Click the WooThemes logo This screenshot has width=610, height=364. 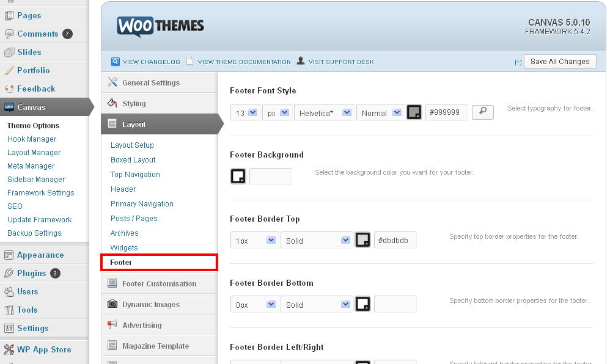pyautogui.click(x=160, y=26)
